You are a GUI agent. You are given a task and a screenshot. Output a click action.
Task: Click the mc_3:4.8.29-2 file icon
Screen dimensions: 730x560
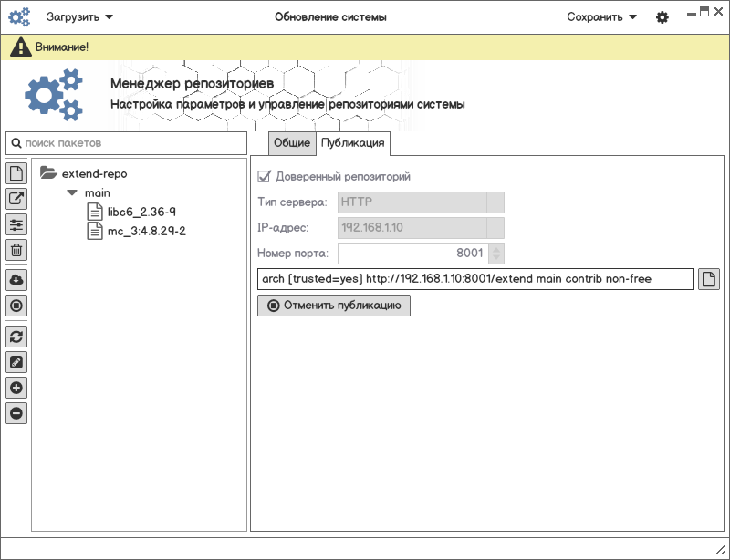(x=95, y=231)
